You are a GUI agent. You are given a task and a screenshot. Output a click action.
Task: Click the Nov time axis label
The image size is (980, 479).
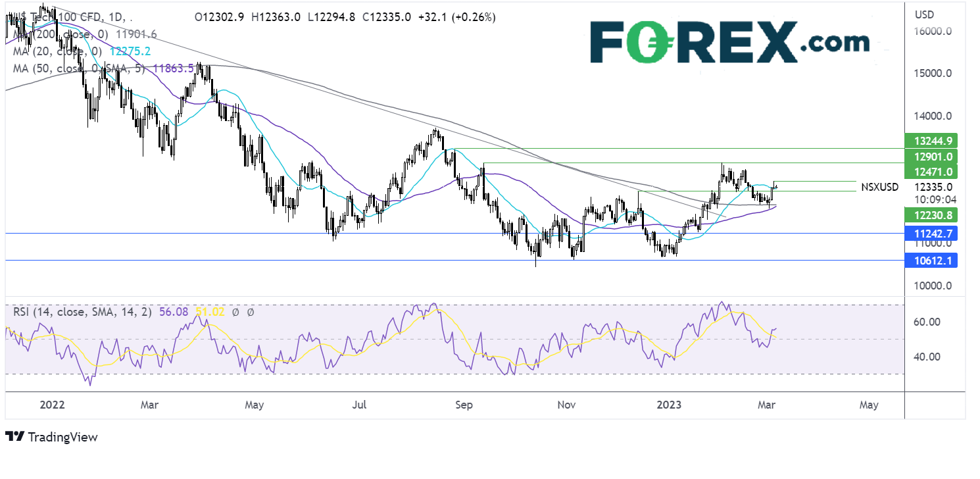566,405
